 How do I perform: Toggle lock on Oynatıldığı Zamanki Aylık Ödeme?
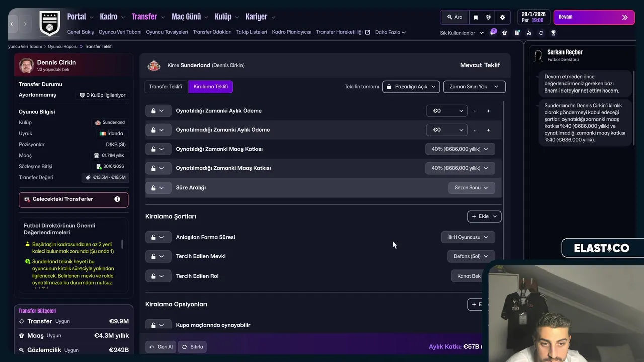click(x=157, y=111)
